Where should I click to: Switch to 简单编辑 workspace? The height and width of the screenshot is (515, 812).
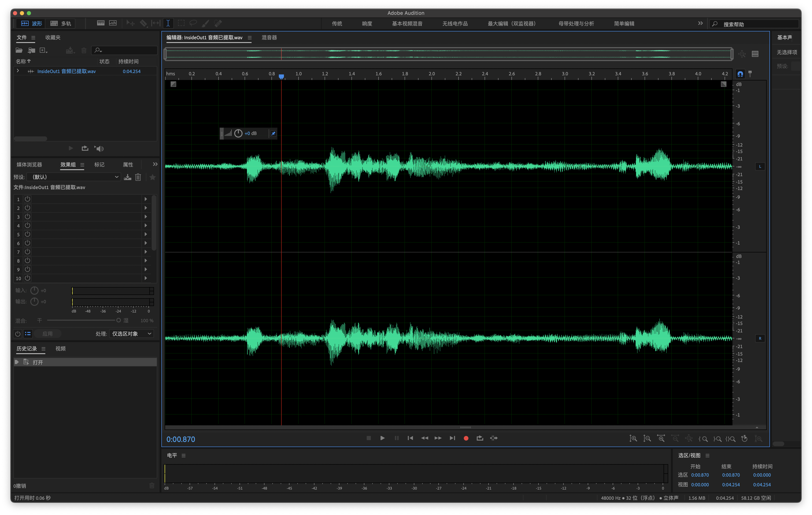[624, 24]
